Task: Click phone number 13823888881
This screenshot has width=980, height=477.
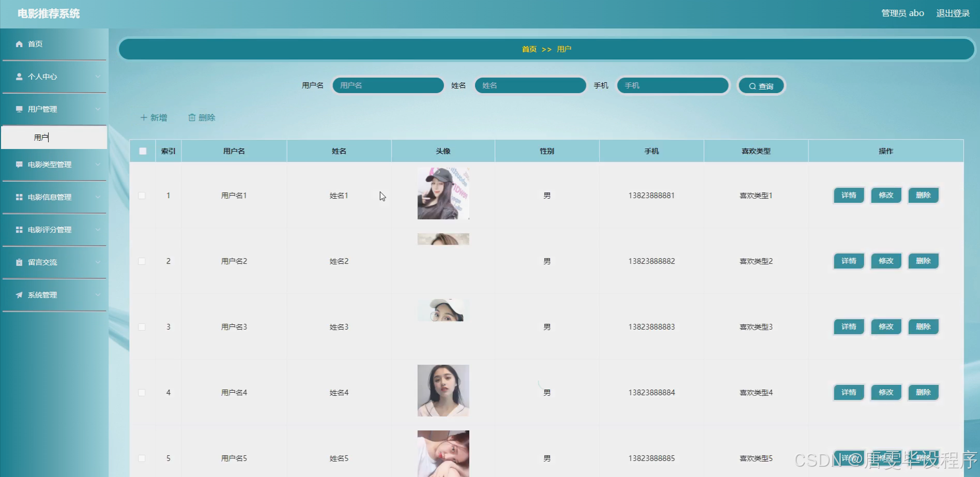Action: pyautogui.click(x=651, y=196)
